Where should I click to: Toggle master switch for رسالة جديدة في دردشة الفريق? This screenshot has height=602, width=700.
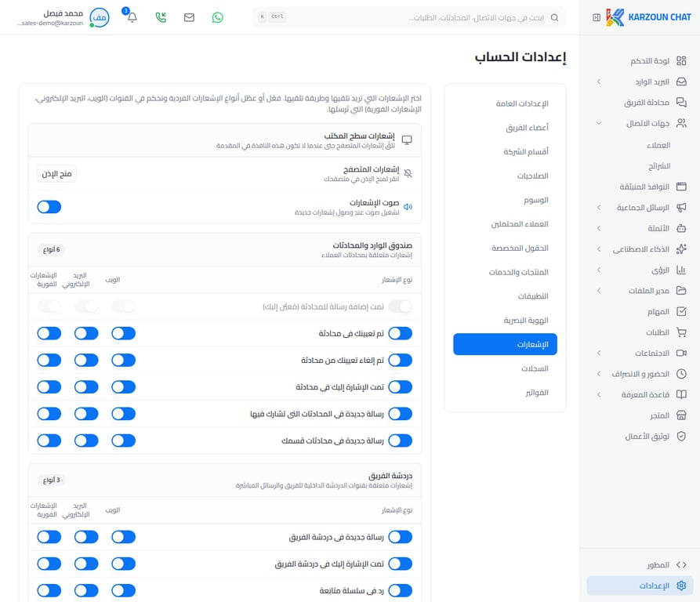[400, 537]
